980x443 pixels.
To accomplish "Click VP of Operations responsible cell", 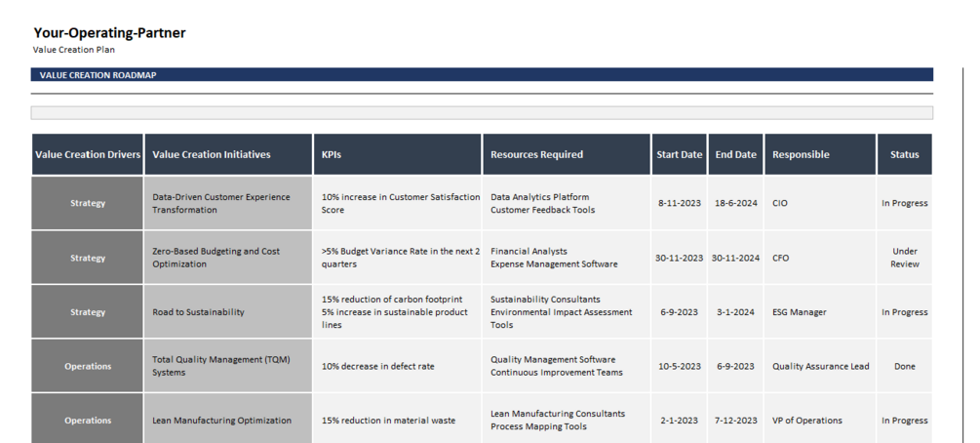I will [x=820, y=419].
